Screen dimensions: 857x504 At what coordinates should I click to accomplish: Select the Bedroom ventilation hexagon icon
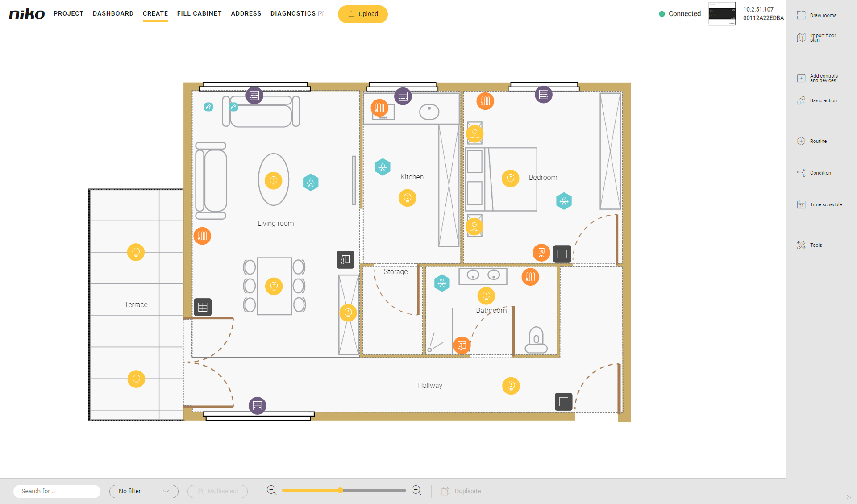point(564,201)
